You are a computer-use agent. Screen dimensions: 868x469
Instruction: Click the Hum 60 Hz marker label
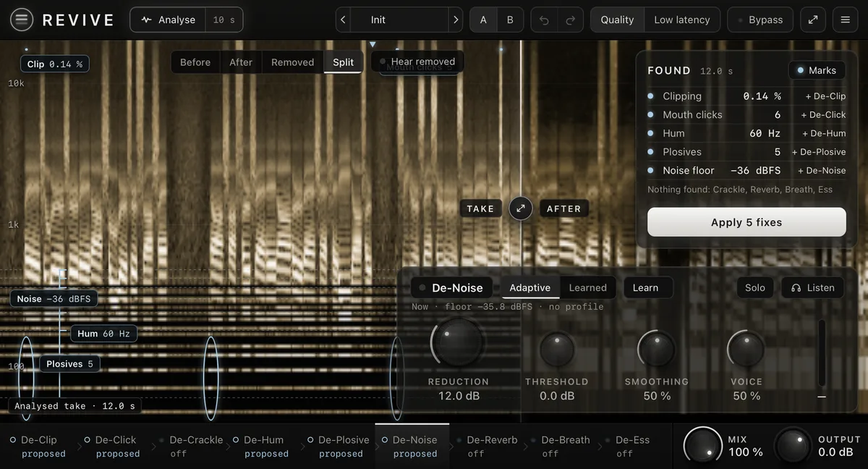pos(103,334)
